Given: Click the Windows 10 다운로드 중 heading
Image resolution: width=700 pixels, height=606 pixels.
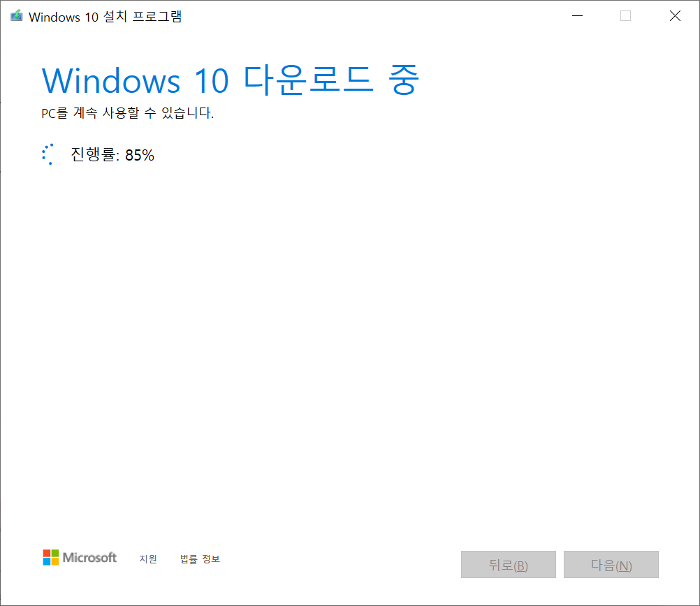Looking at the screenshot, I should (231, 80).
